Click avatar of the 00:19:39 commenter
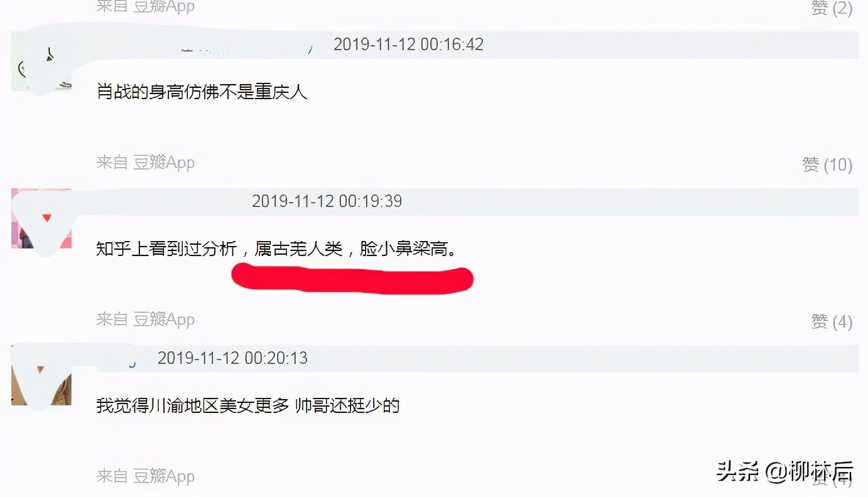Screen dimensions: 868x497 [x=41, y=218]
